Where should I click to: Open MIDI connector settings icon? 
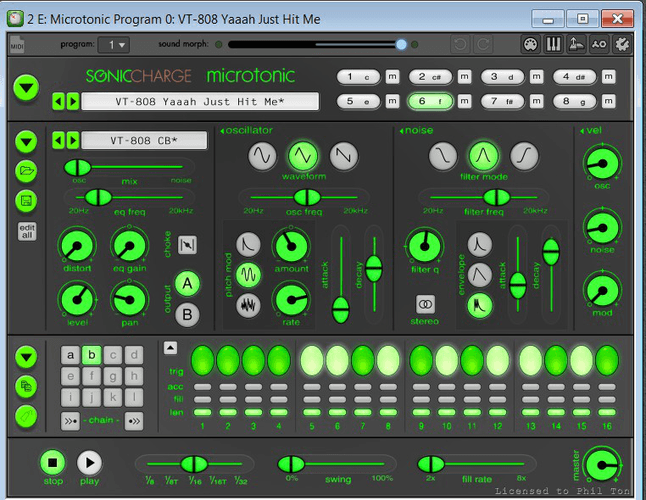tap(530, 44)
